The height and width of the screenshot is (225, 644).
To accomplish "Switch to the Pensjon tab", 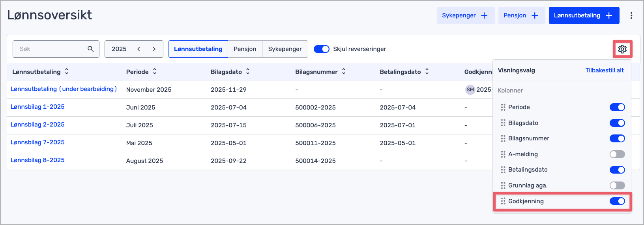I will [x=245, y=49].
